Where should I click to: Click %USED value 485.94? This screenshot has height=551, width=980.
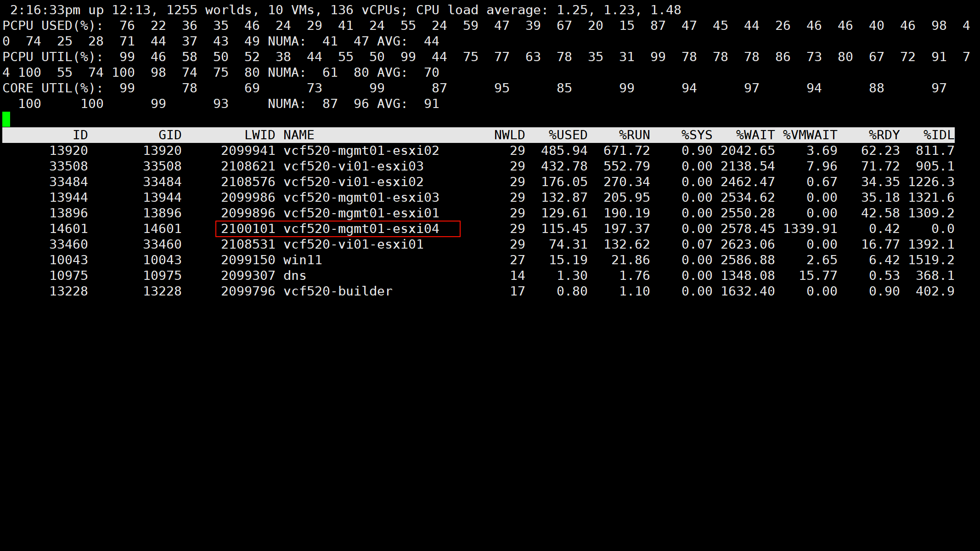(x=564, y=151)
